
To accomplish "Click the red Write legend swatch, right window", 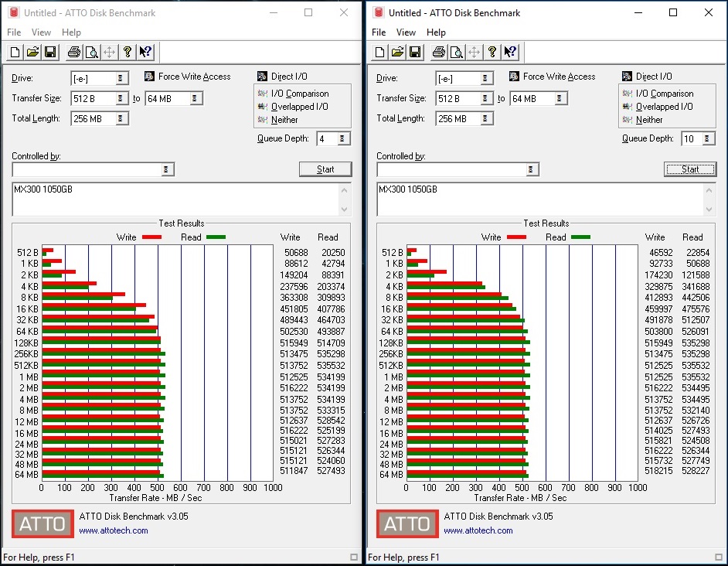I will coord(516,237).
